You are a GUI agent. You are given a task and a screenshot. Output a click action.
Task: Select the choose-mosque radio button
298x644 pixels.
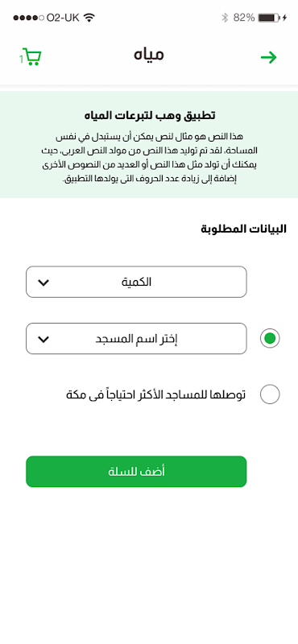[x=270, y=339]
